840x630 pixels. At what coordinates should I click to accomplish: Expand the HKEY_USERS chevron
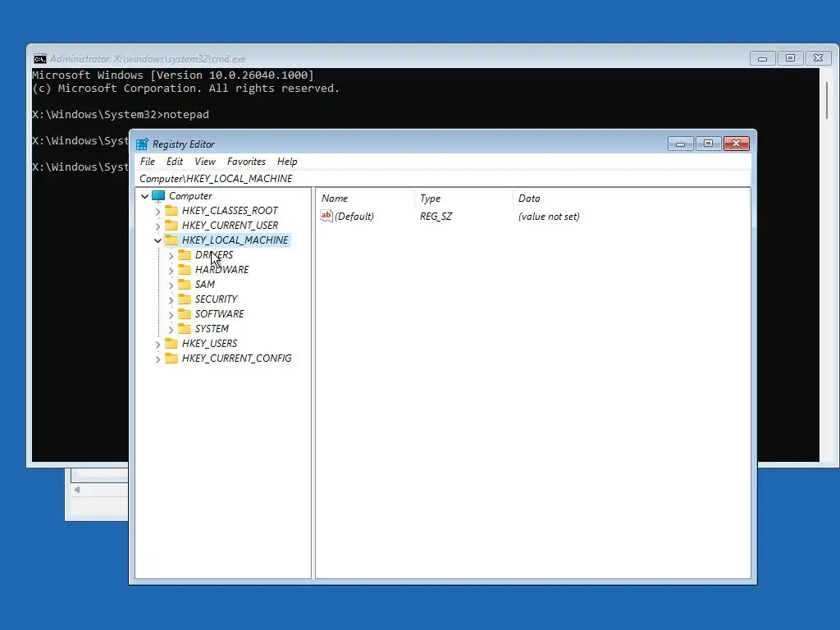157,344
